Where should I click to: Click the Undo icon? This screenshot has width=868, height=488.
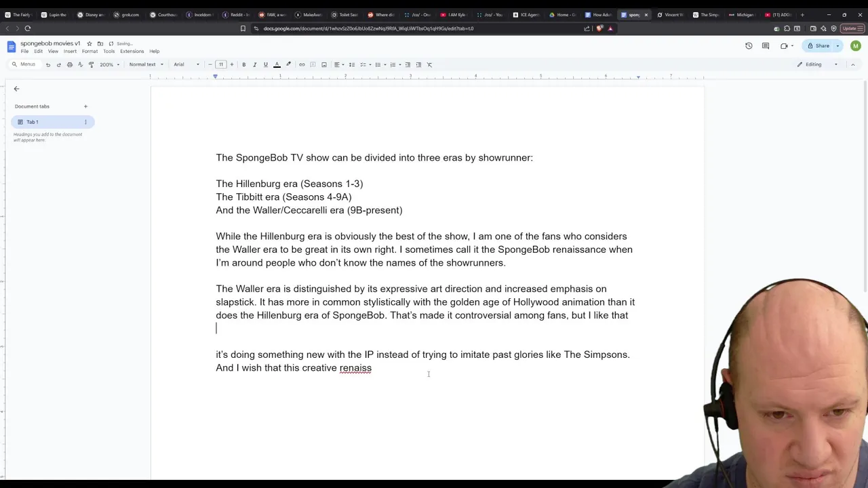tap(47, 64)
